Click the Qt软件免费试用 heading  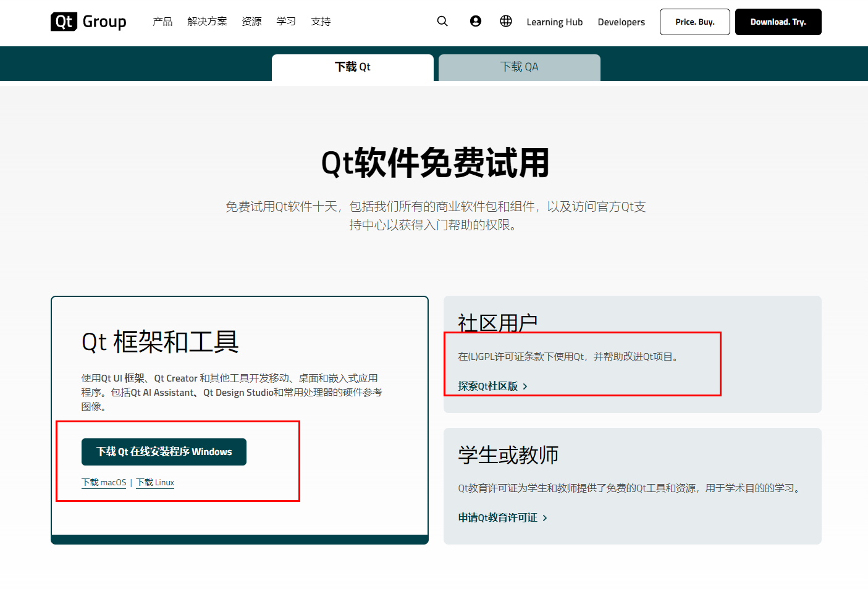[436, 163]
